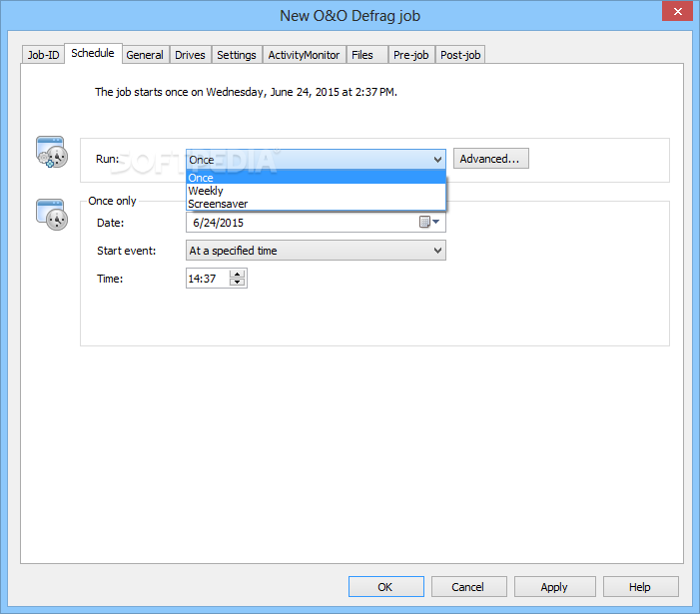Click the Apply button
Screen dimensions: 700x614
(x=555, y=586)
